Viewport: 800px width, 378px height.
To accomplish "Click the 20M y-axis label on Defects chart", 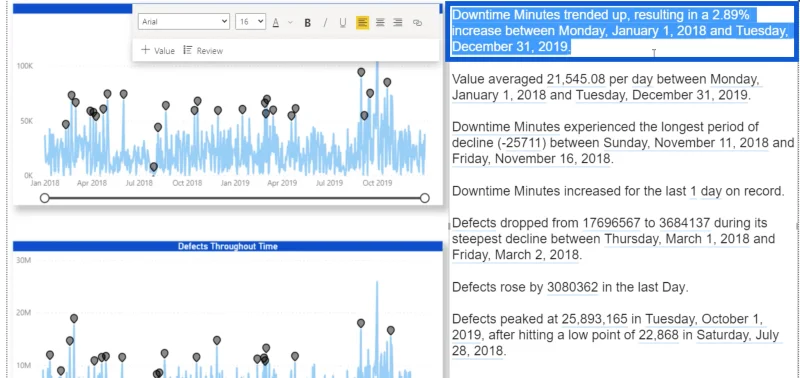I will coord(24,313).
